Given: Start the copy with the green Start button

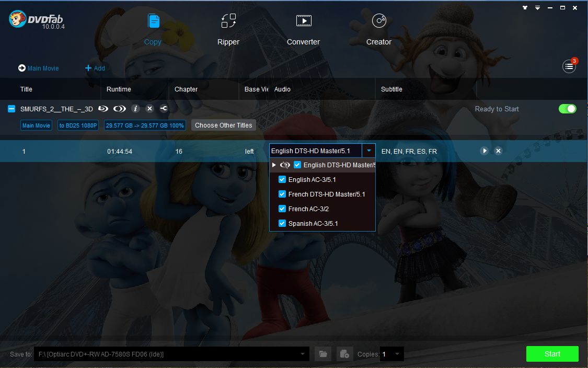Looking at the screenshot, I should [552, 354].
